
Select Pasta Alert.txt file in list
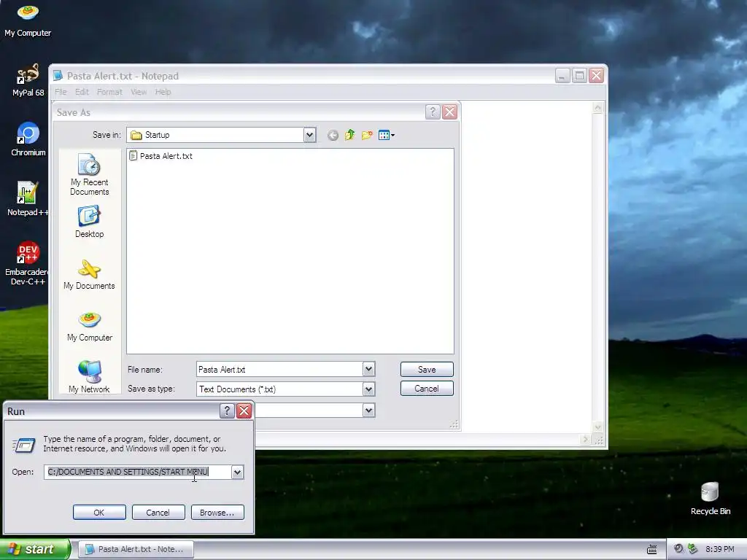point(161,156)
